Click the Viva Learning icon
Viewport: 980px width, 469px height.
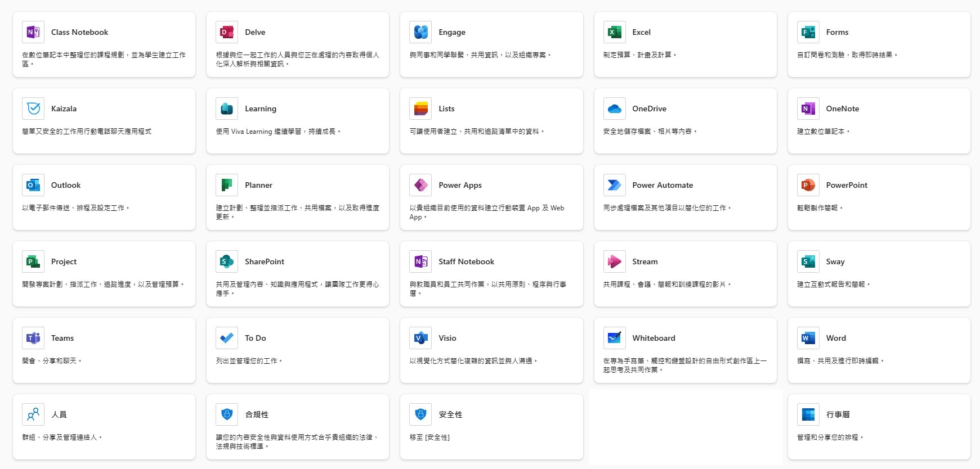coord(227,109)
